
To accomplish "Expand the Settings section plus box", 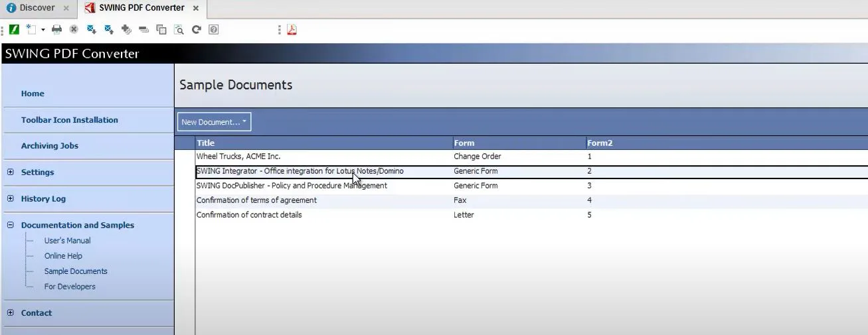I will point(11,172).
